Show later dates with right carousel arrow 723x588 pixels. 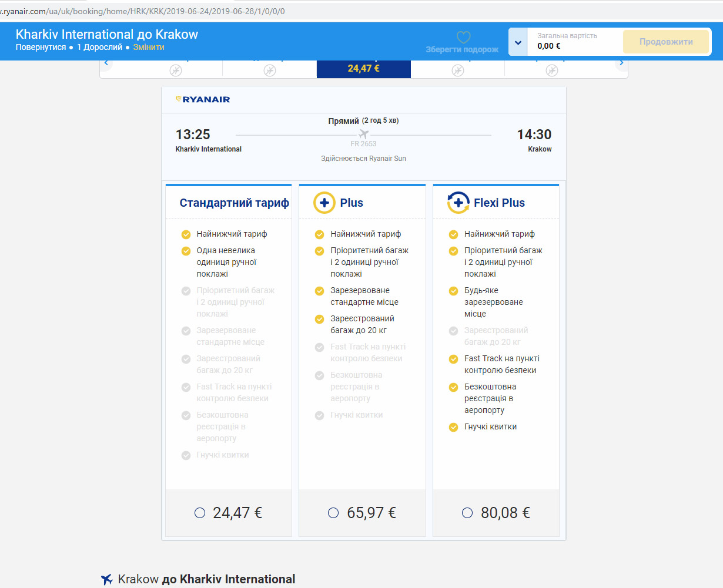(622, 63)
